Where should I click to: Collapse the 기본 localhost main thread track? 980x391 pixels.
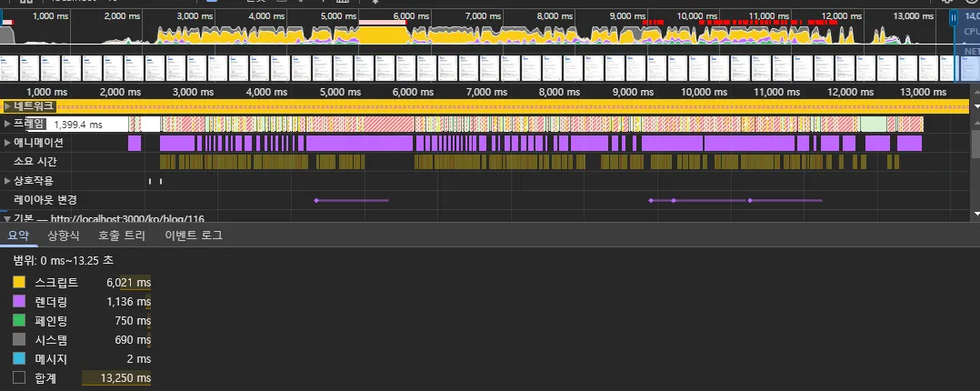click(5, 219)
